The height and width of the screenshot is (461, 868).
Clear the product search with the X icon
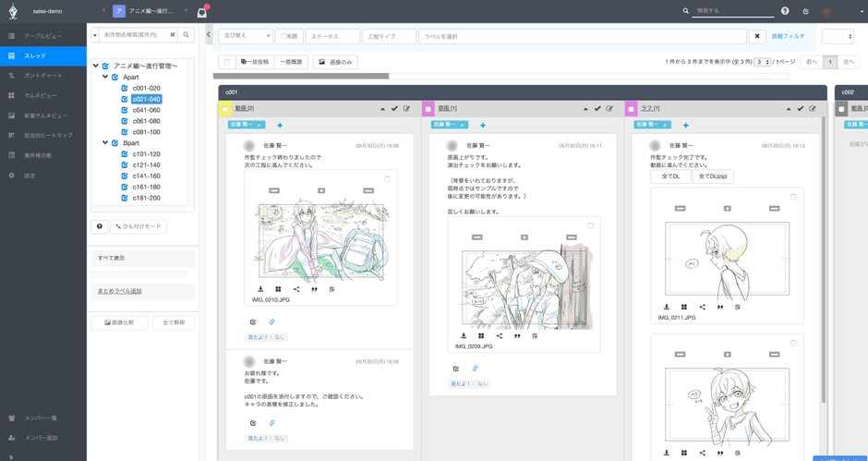[172, 35]
